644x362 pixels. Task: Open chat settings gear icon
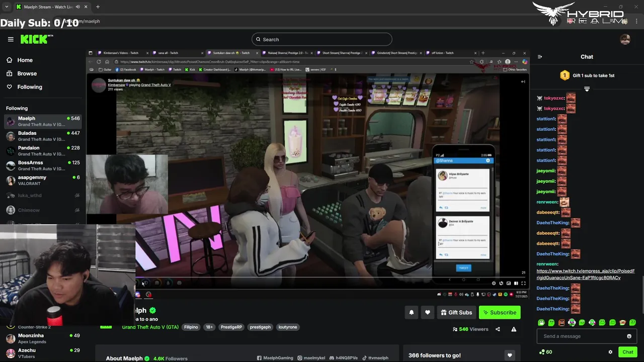[610, 352]
